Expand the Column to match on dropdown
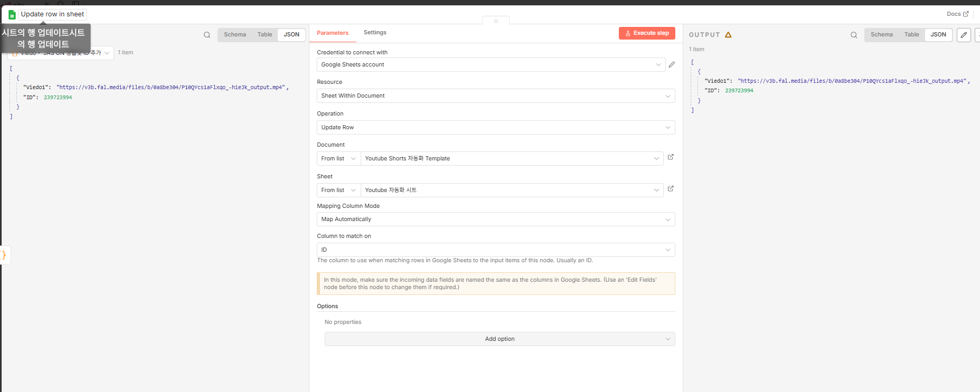 point(495,250)
